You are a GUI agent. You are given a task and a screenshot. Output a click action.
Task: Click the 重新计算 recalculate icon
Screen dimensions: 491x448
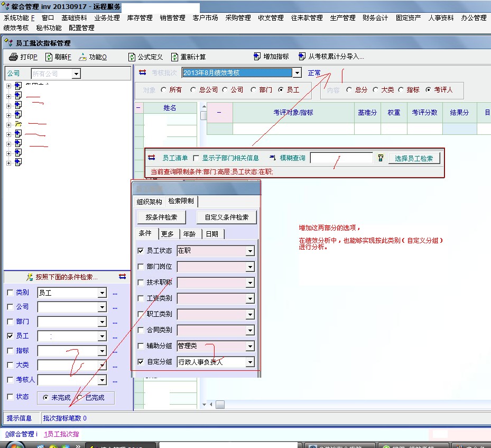click(174, 57)
